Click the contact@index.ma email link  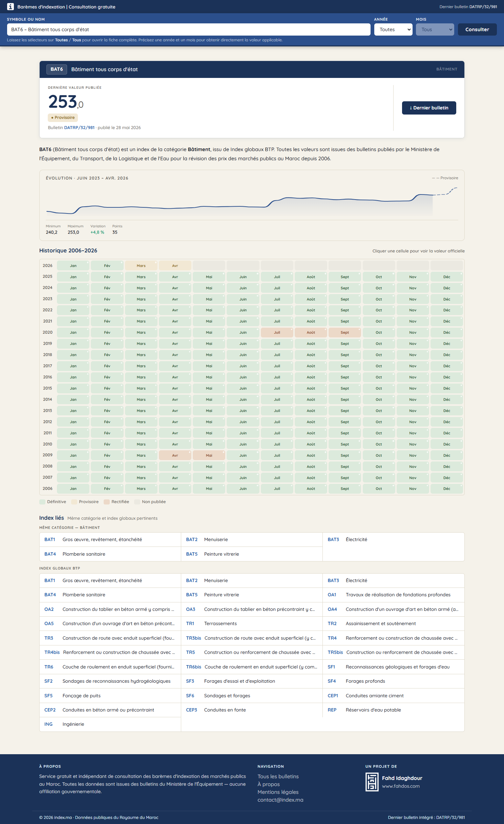[x=280, y=800]
